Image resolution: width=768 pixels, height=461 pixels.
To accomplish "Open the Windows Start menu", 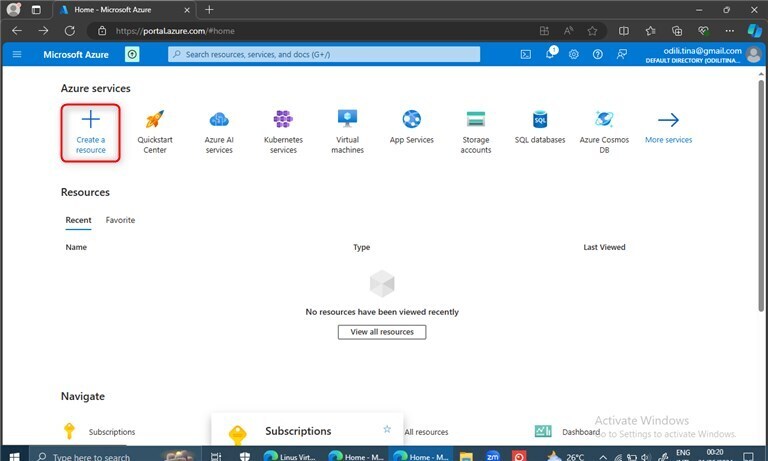I will (15, 457).
